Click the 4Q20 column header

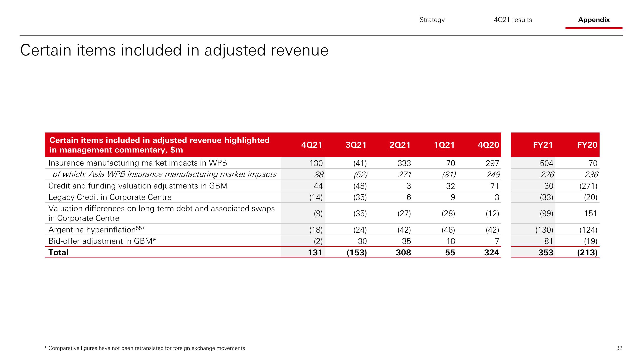tap(488, 145)
